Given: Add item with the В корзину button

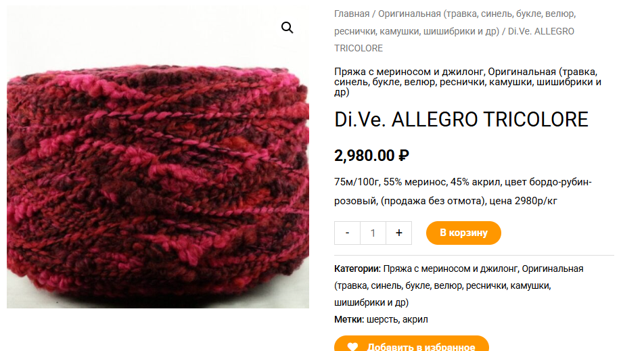Looking at the screenshot, I should click(x=463, y=233).
